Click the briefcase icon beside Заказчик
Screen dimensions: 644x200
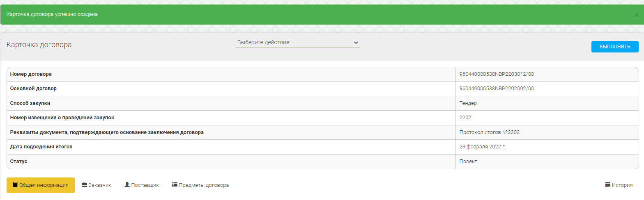pos(84,185)
